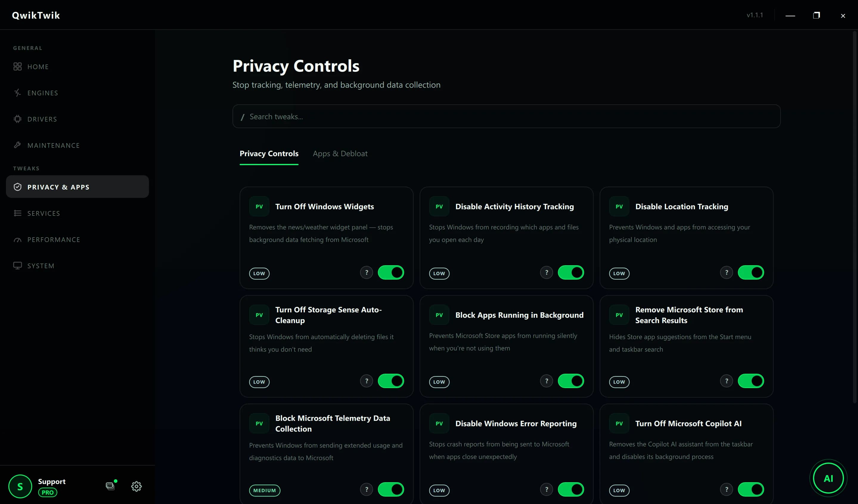
Task: Open help for Remove Microsoft Store from Search
Action: pos(727,381)
